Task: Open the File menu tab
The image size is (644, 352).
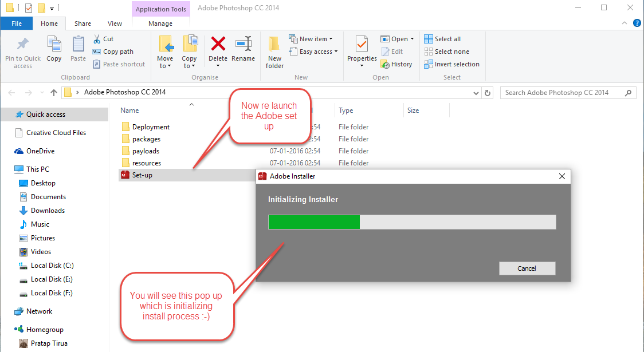Action: pyautogui.click(x=17, y=23)
